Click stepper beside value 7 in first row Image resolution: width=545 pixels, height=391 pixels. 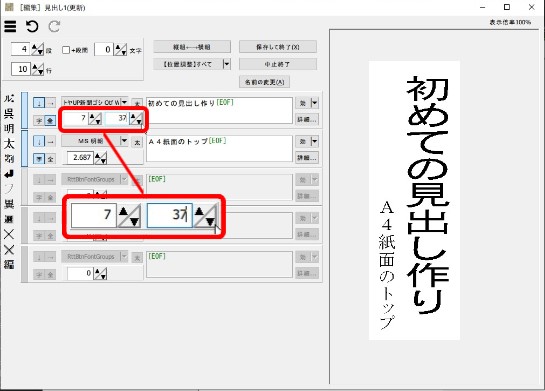point(95,119)
